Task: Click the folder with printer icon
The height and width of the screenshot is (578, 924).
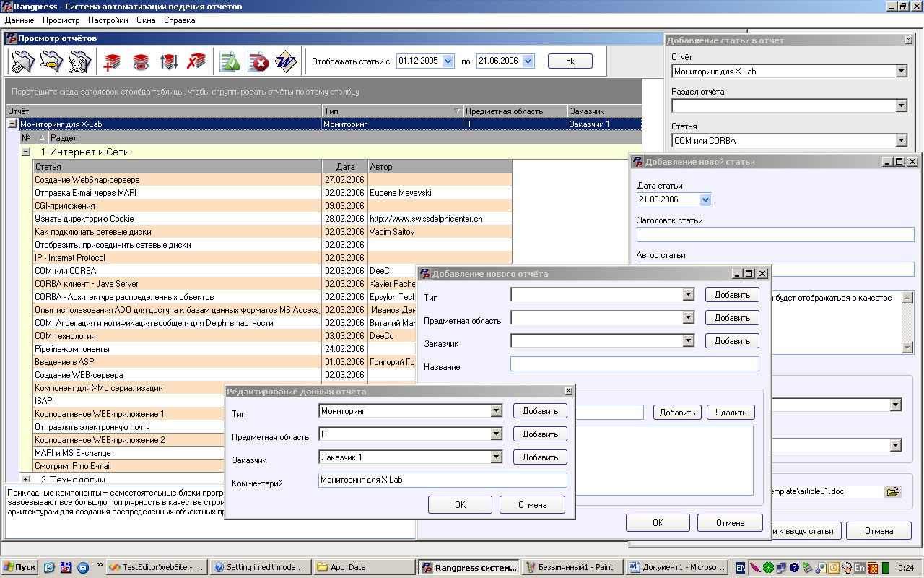Action: click(24, 62)
